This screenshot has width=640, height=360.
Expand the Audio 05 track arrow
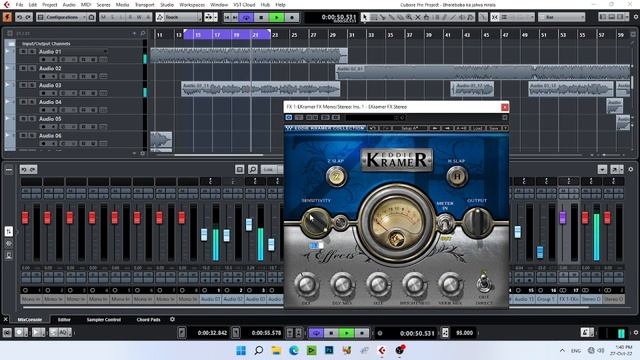coord(7,118)
